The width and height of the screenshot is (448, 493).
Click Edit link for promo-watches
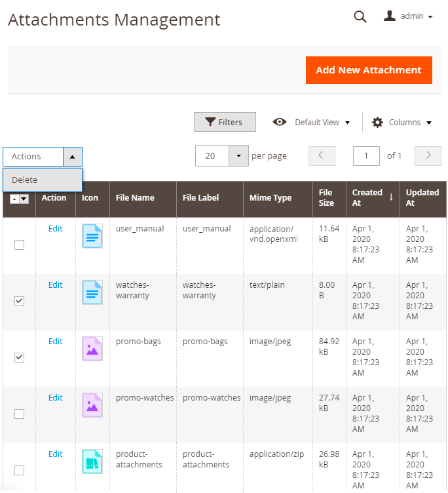(56, 398)
